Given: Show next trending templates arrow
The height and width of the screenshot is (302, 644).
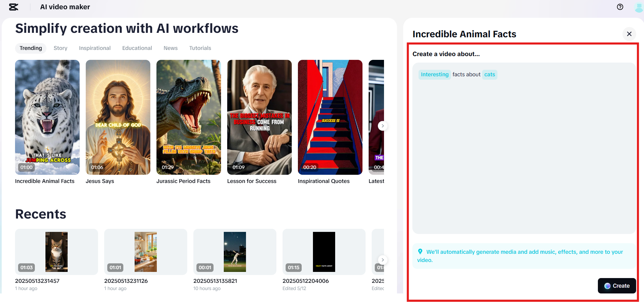Looking at the screenshot, I should point(383,126).
